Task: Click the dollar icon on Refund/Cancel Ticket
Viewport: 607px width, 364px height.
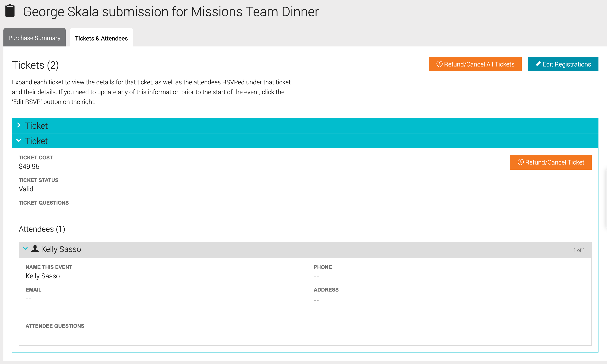Action: (x=520, y=162)
